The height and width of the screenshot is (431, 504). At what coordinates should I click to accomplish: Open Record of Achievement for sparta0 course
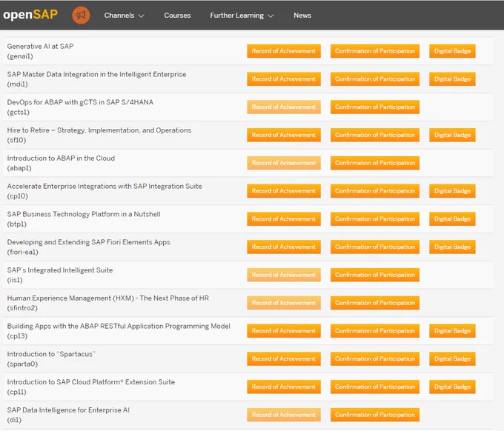284,358
